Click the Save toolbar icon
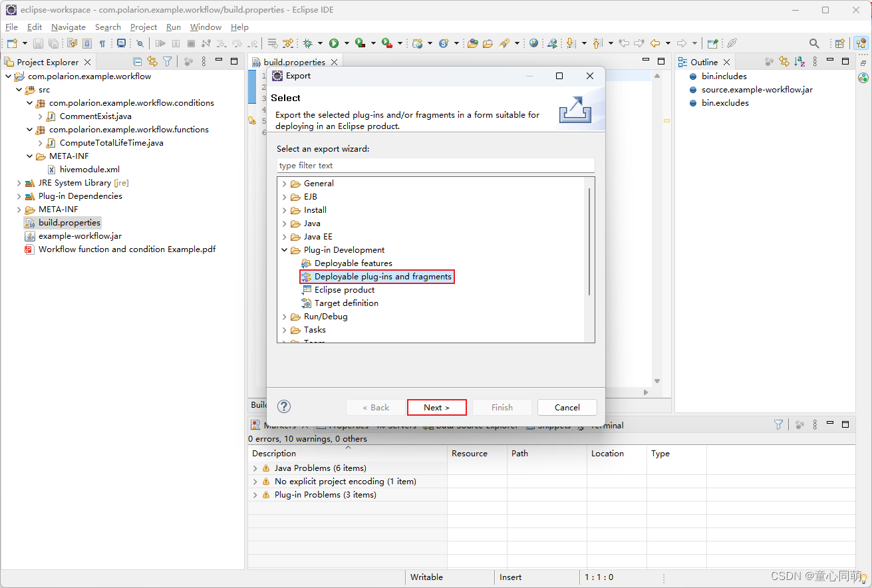 tap(38, 43)
